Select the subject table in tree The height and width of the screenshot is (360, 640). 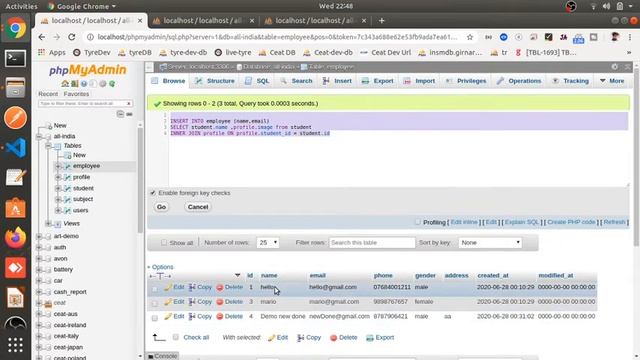pyautogui.click(x=83, y=199)
